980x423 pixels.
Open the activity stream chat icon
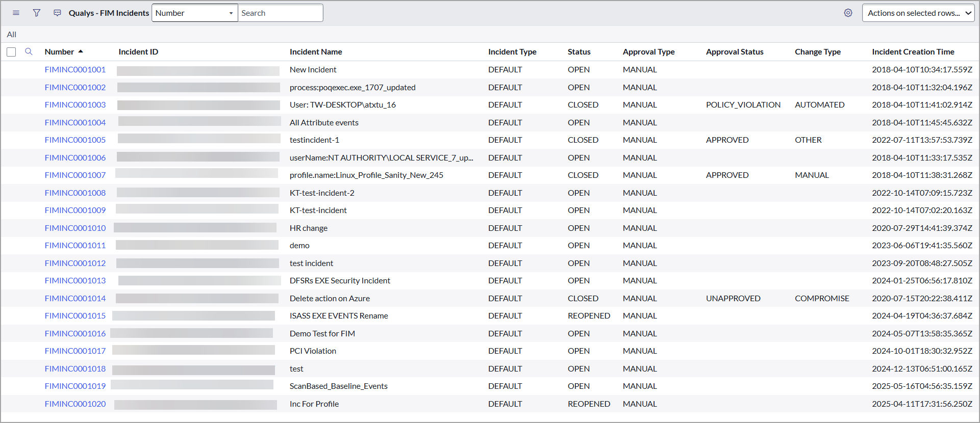point(57,13)
